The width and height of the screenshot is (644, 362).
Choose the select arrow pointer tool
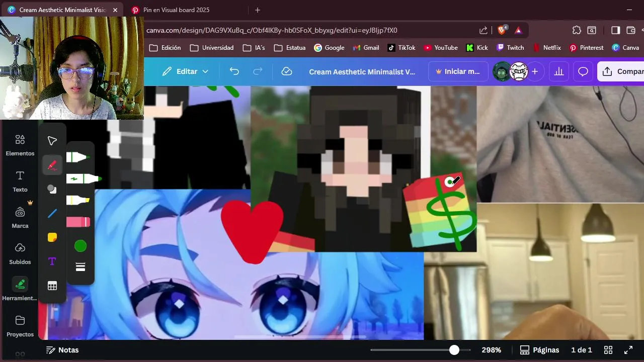(x=52, y=141)
